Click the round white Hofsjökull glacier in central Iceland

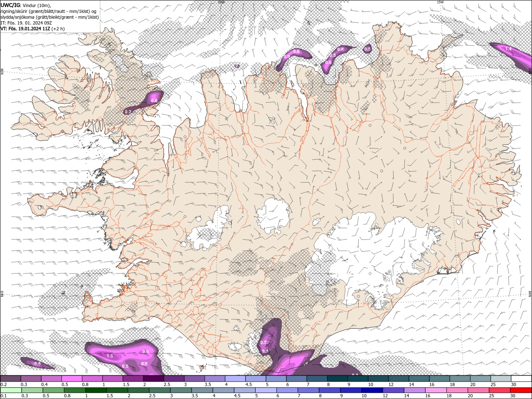[273, 216]
